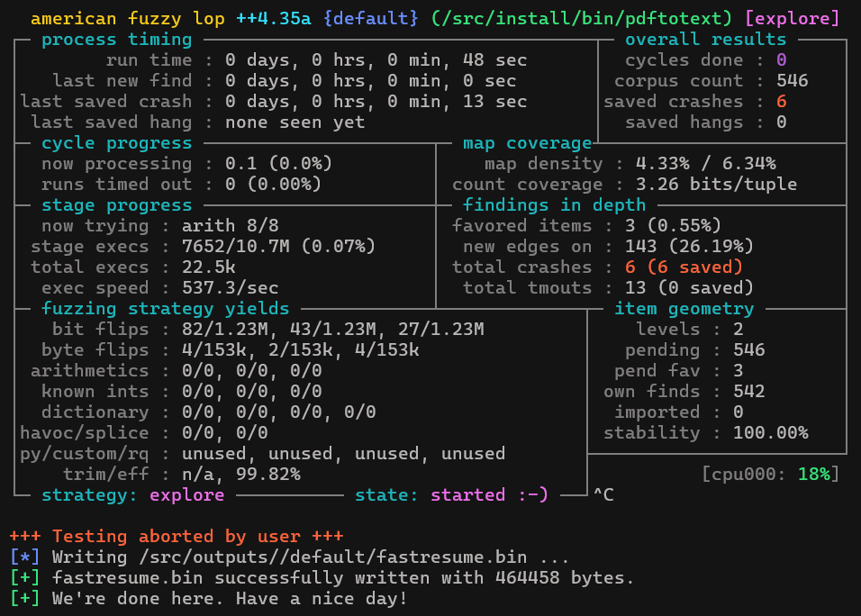Image resolution: width=861 pixels, height=616 pixels.
Task: Click the "overall results" section heading
Action: 705,40
